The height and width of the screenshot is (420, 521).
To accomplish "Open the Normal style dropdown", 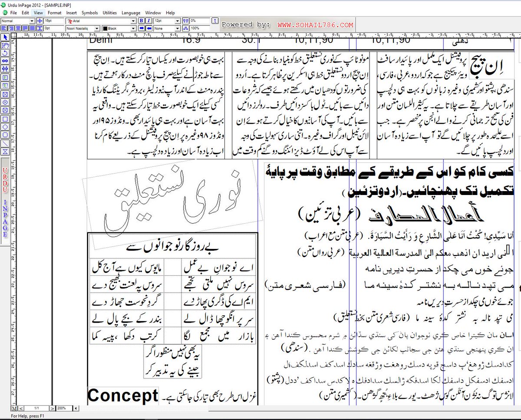I will (x=32, y=20).
